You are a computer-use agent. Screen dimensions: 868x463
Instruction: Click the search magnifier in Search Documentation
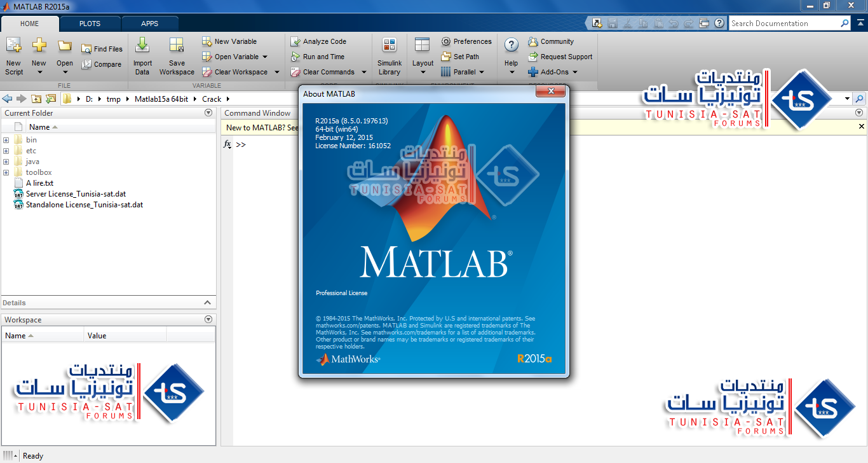[844, 24]
